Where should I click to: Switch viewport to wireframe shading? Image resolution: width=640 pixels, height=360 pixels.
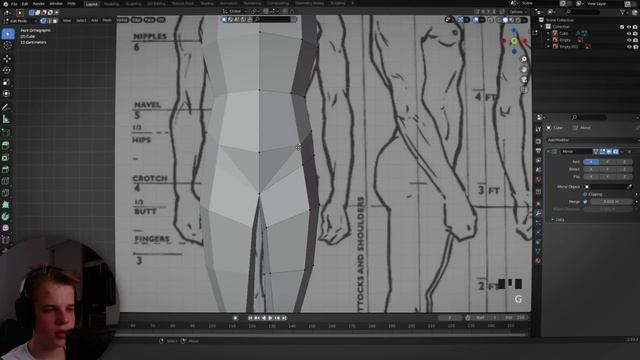point(499,20)
